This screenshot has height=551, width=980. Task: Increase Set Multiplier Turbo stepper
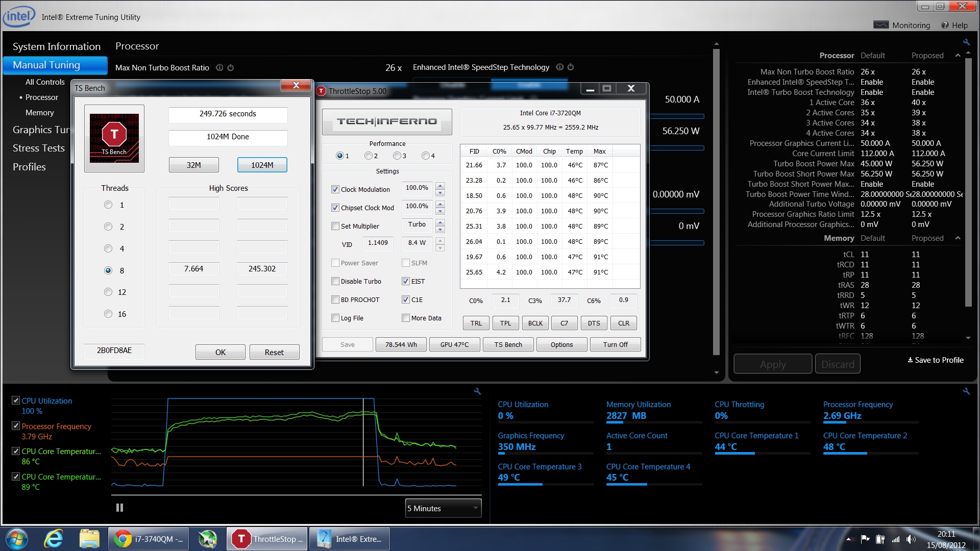[x=440, y=222]
